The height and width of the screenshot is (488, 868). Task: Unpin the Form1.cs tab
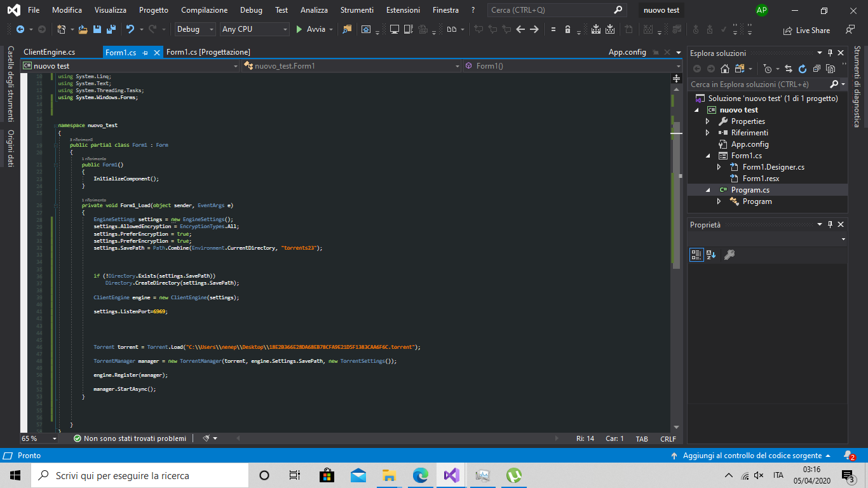tap(144, 52)
